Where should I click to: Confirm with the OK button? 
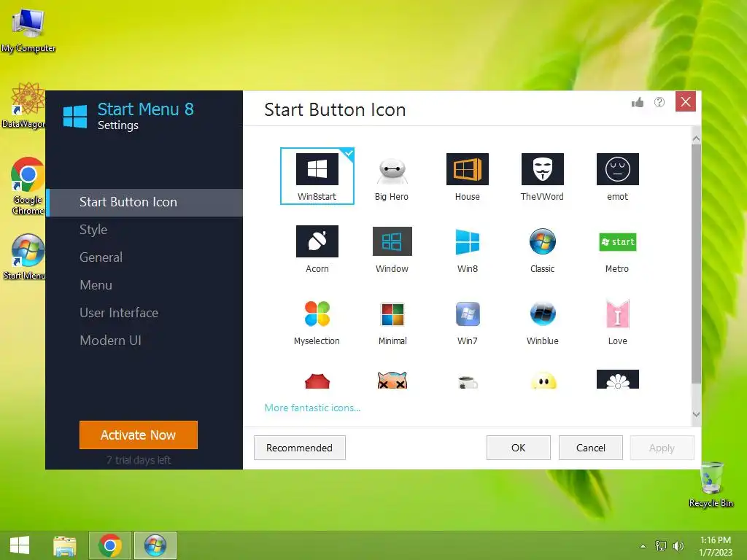(519, 448)
